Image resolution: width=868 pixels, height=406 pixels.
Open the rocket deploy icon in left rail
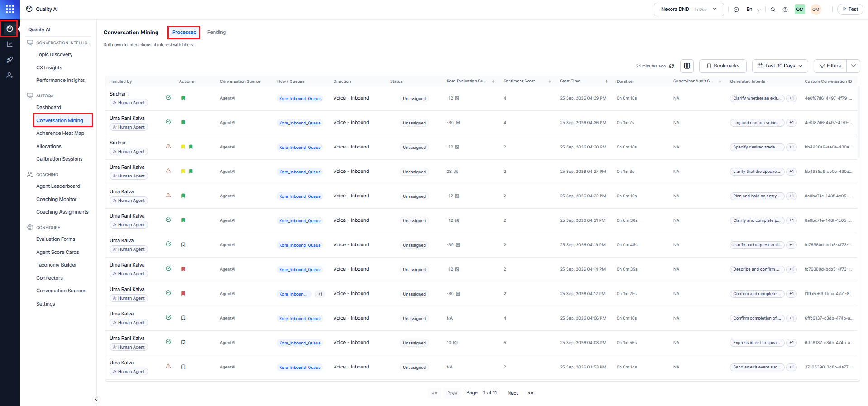pyautogui.click(x=10, y=60)
